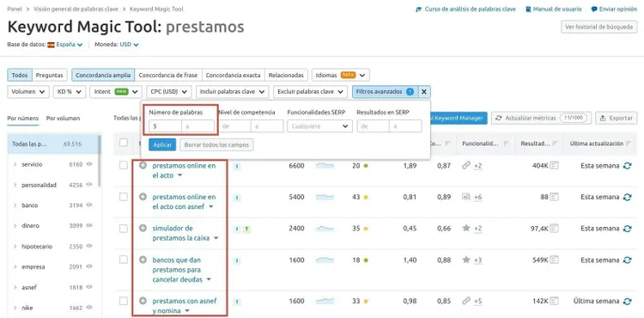Add 'simulador de prestamos la caixa' plus icon
Image resolution: width=644 pixels, height=318 pixels.
pos(143,228)
